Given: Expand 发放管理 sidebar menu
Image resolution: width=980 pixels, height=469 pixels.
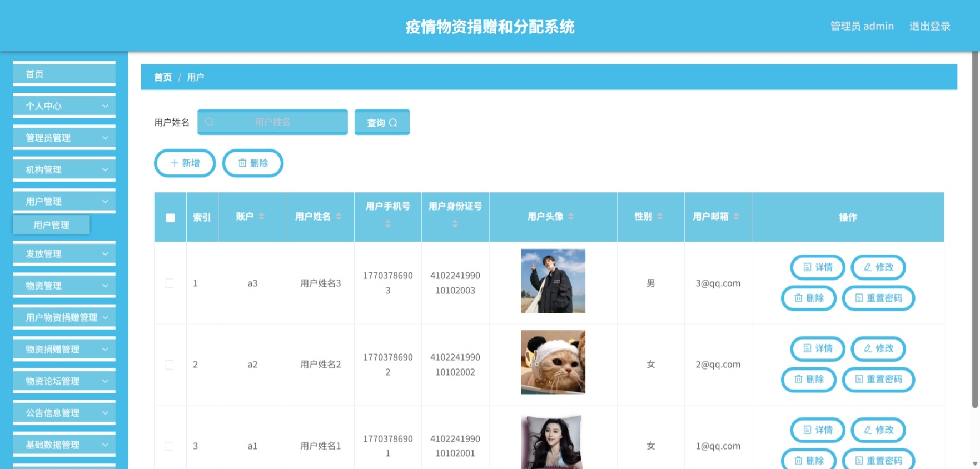Looking at the screenshot, I should click(64, 254).
